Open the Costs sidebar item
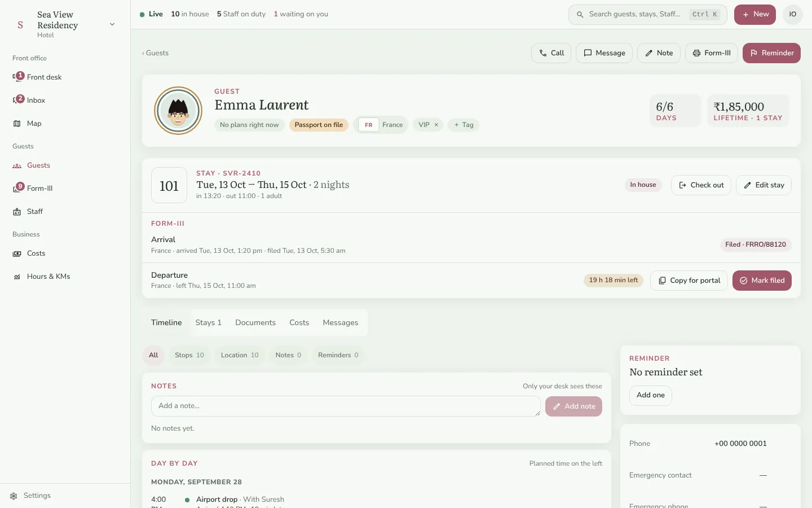Screen dimensions: 812x508 pos(65,253)
